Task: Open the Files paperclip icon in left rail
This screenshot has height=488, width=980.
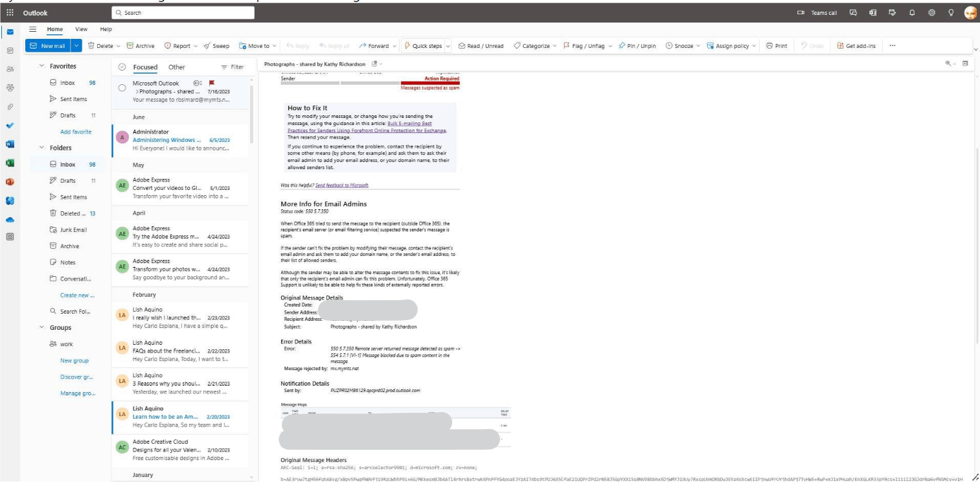Action: pos(10,106)
